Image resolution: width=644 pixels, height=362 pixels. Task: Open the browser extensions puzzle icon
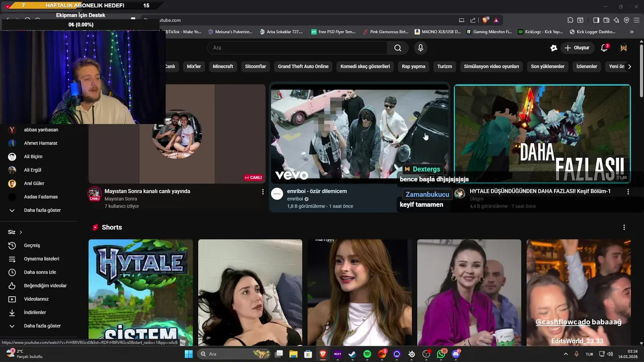coord(570,20)
